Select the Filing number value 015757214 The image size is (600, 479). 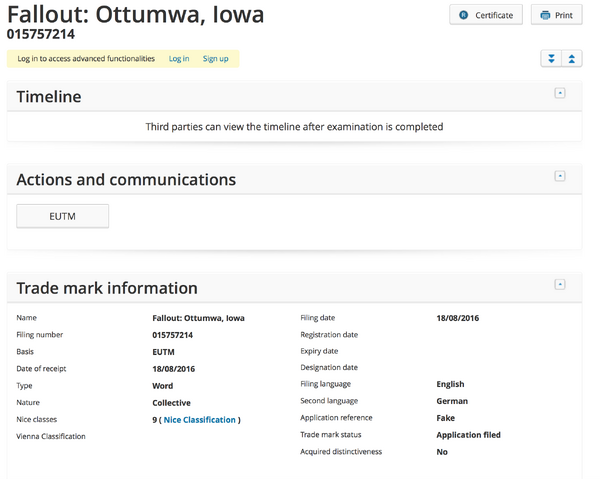point(173,335)
